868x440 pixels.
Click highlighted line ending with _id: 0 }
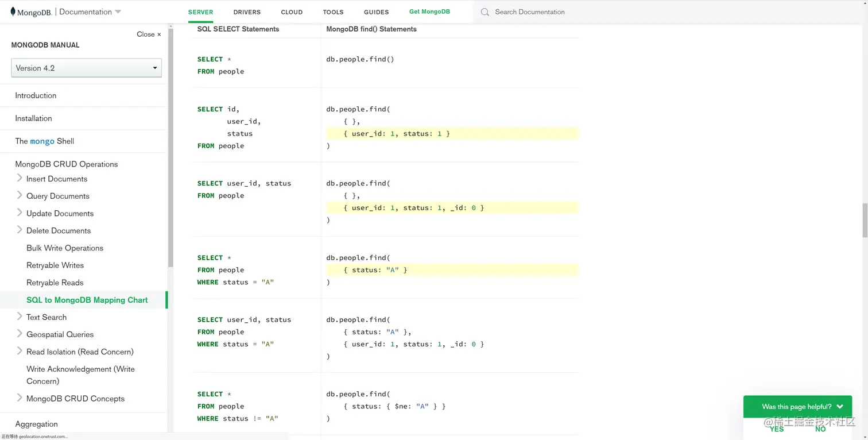(452, 207)
